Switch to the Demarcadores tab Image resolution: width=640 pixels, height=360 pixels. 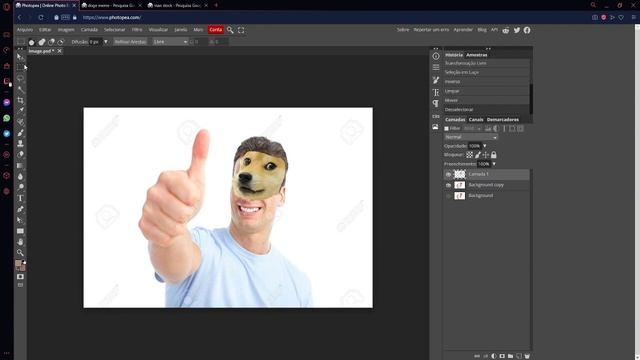(503, 120)
